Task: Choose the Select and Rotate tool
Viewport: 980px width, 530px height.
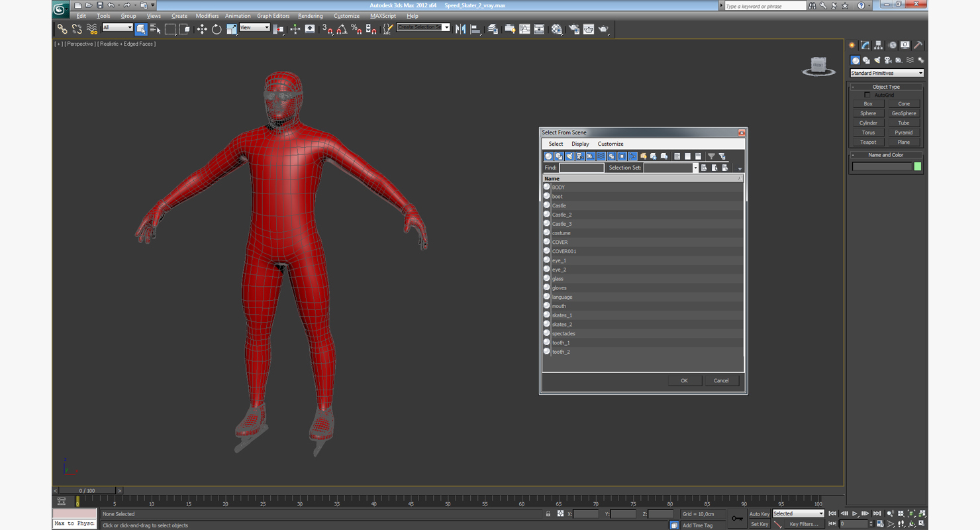Action: (x=217, y=29)
